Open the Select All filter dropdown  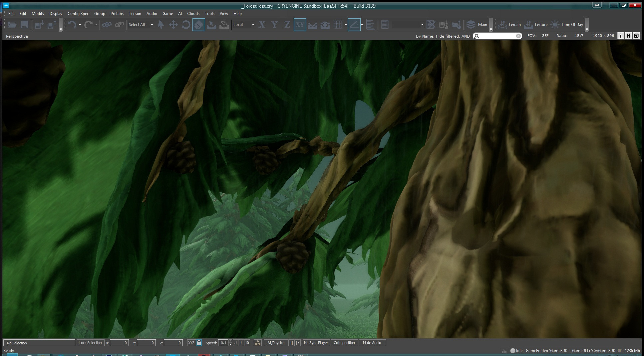click(141, 25)
